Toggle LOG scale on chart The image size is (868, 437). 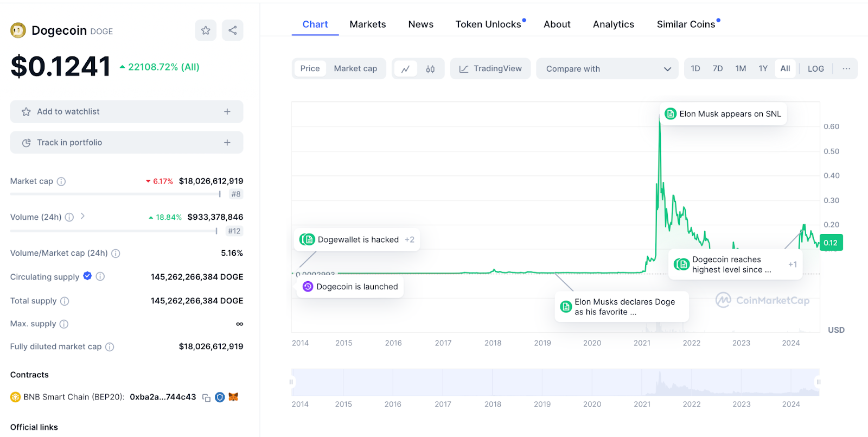point(816,68)
